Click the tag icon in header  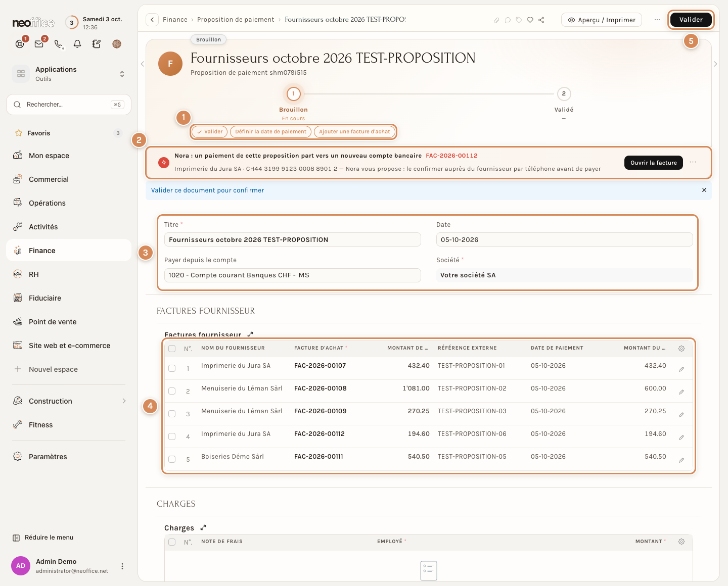pos(519,20)
